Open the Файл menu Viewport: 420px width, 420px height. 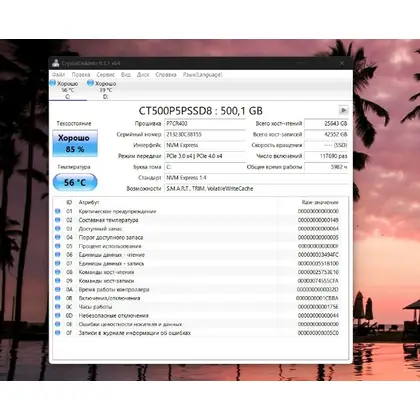[58, 75]
